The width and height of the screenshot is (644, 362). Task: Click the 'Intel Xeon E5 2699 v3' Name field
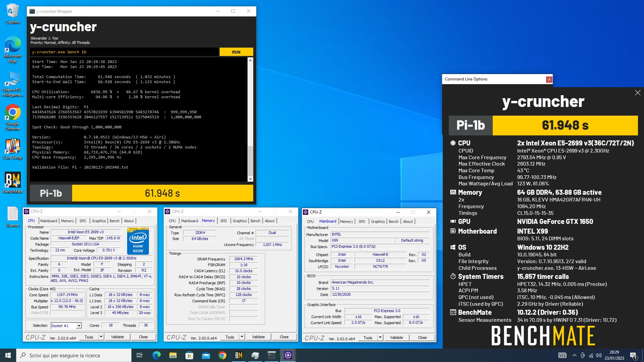point(86,232)
